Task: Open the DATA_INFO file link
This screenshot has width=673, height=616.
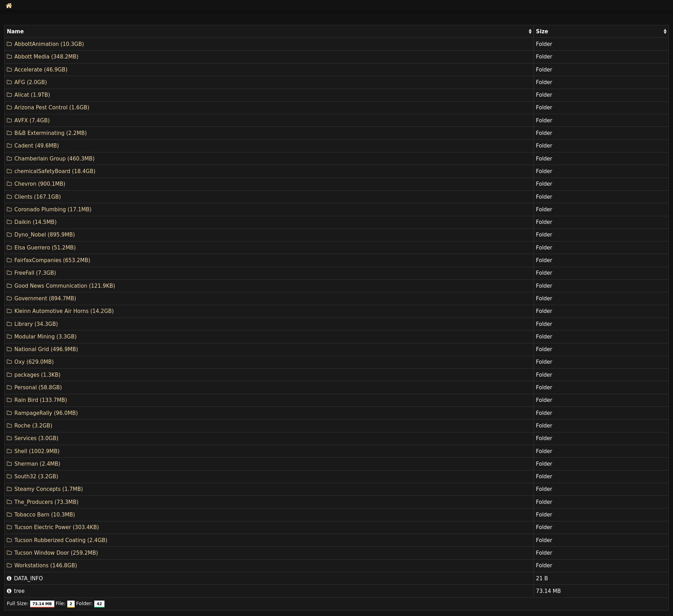Action: pyautogui.click(x=28, y=578)
